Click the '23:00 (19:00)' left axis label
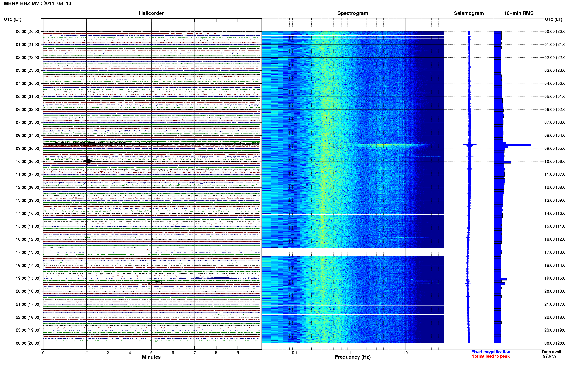 click(28, 330)
